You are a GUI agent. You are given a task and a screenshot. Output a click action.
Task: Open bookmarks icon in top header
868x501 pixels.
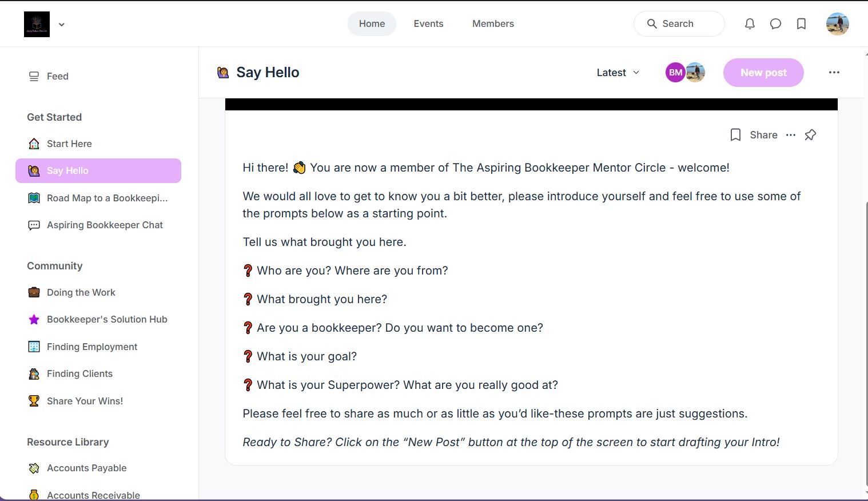point(801,24)
